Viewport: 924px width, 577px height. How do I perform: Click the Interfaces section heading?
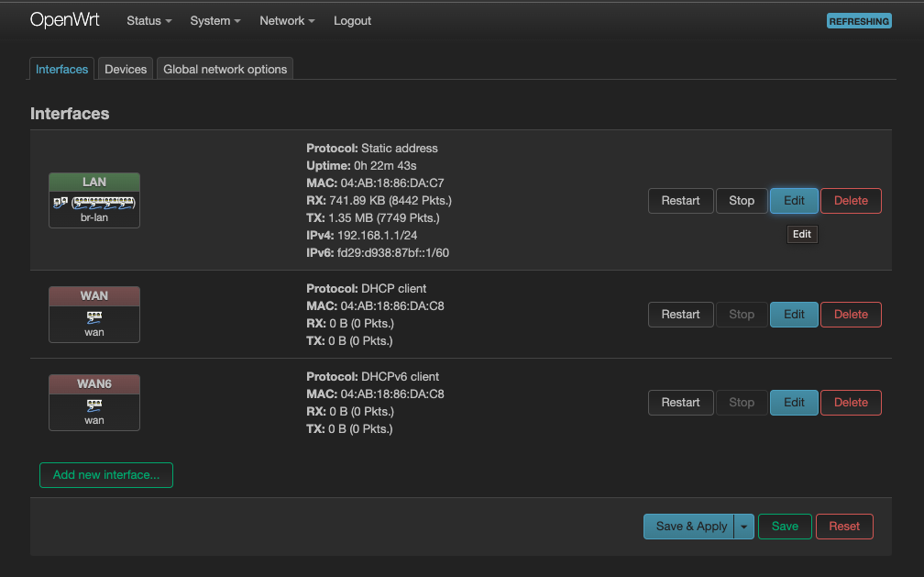(x=70, y=113)
